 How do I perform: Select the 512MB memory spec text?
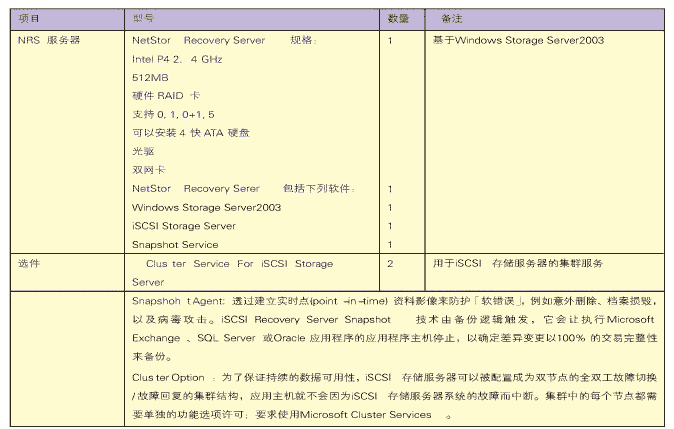(149, 77)
